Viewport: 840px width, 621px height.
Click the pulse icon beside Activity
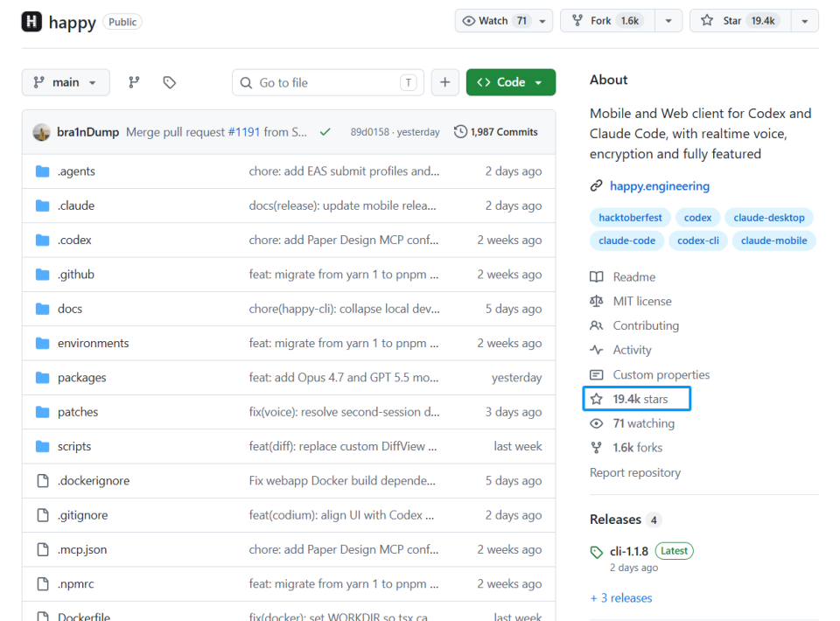pos(596,350)
